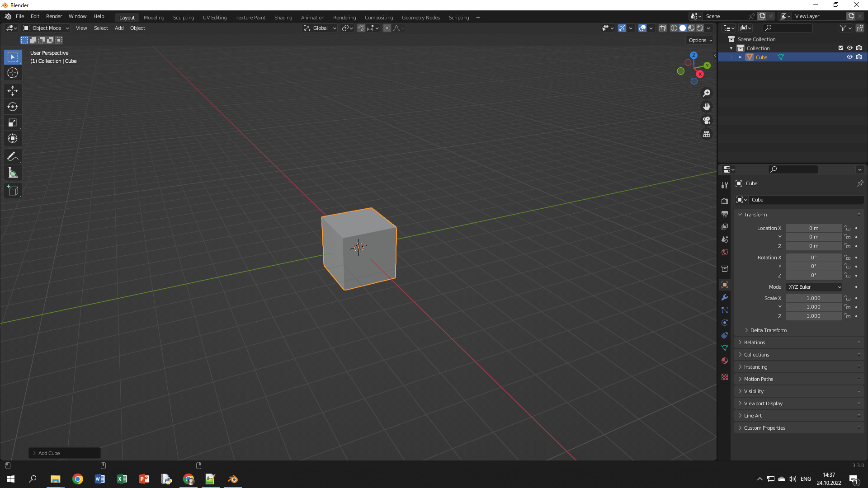Activate the Scale tool
868x488 pixels.
[13, 122]
